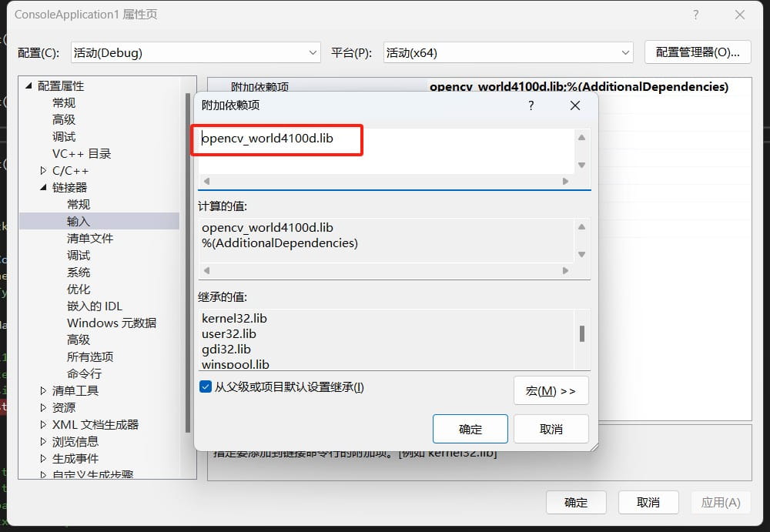Click the up arrow in the dependencies edit box scrollbar
This screenshot has height=532, width=770.
click(581, 138)
